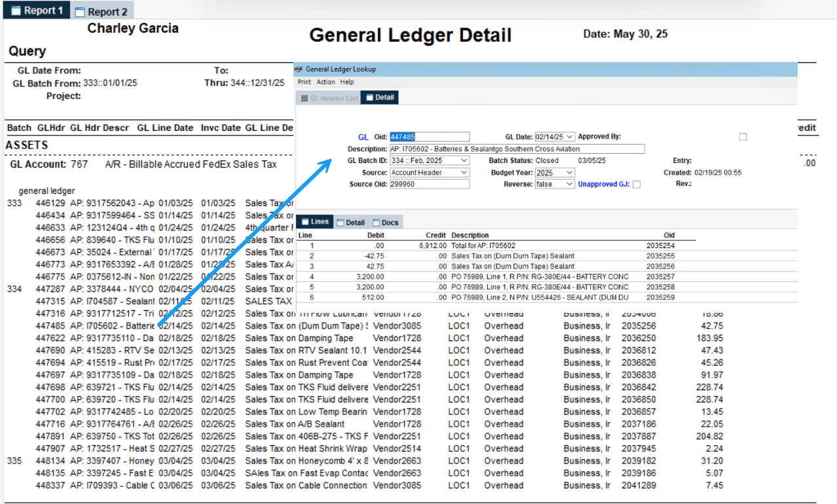The height and width of the screenshot is (504, 837).
Task: Click the Docs tab icon
Action: pos(377,223)
